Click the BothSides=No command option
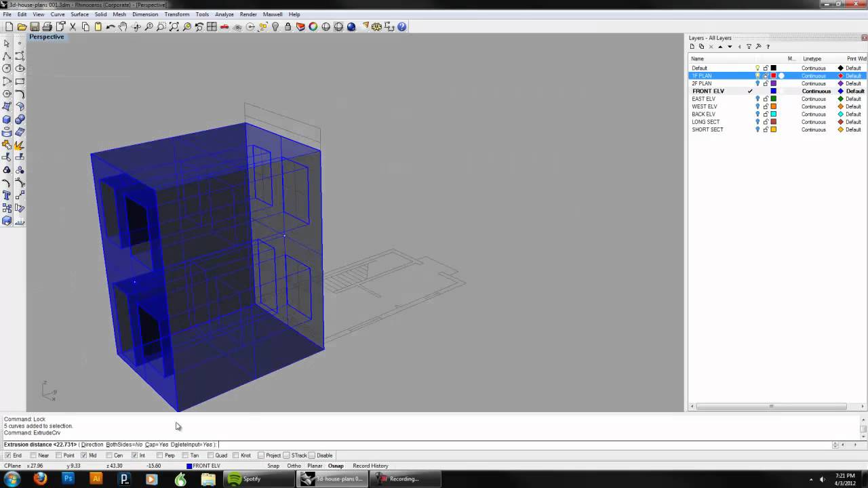Viewport: 868px width, 488px height. (x=124, y=445)
